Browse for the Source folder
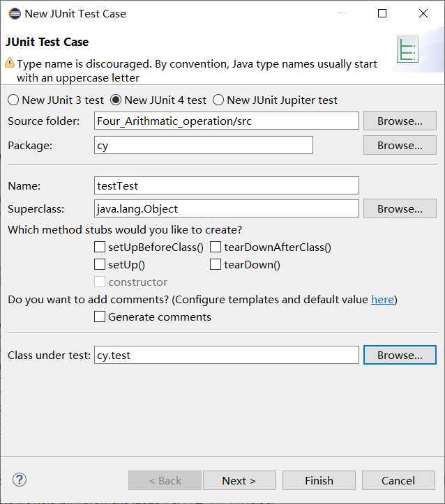 pyautogui.click(x=400, y=121)
